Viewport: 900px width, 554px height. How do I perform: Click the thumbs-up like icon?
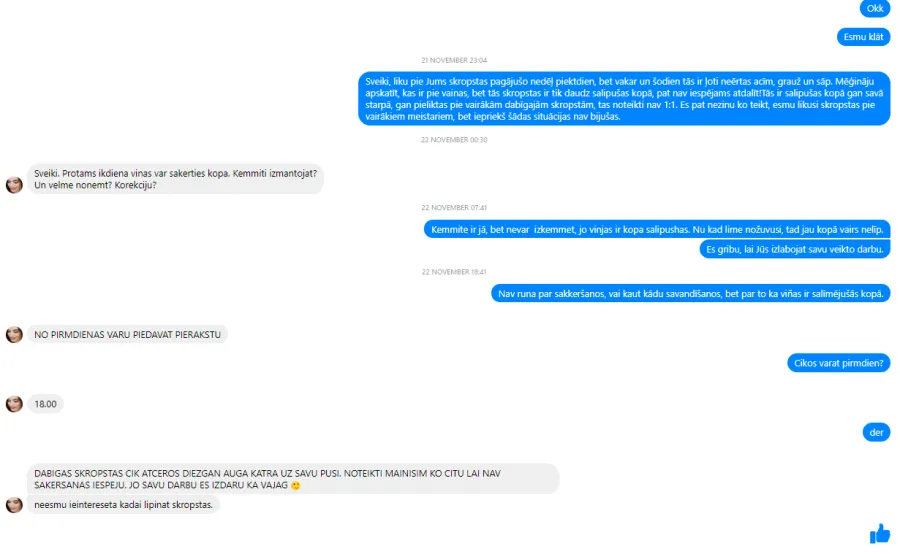coord(879,533)
